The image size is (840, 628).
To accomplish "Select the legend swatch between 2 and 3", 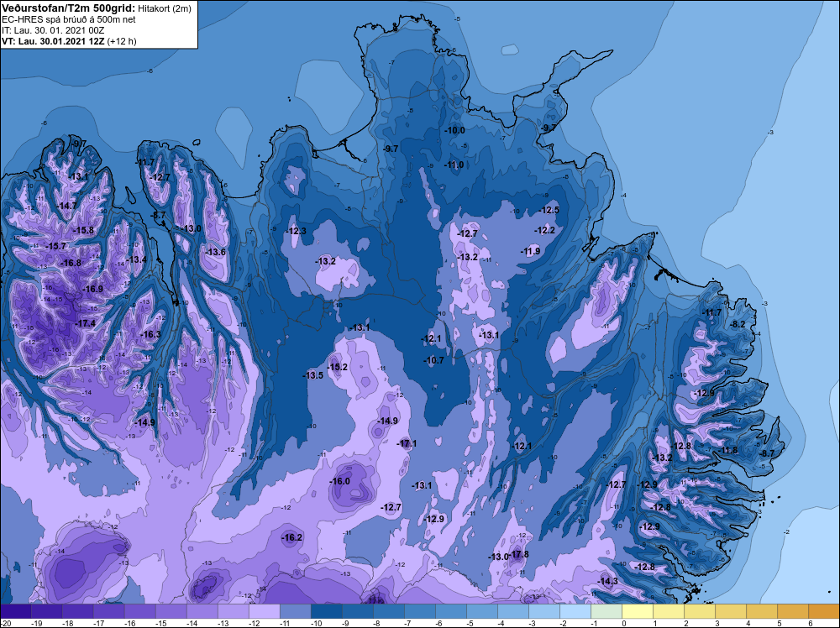I will 700,611.
